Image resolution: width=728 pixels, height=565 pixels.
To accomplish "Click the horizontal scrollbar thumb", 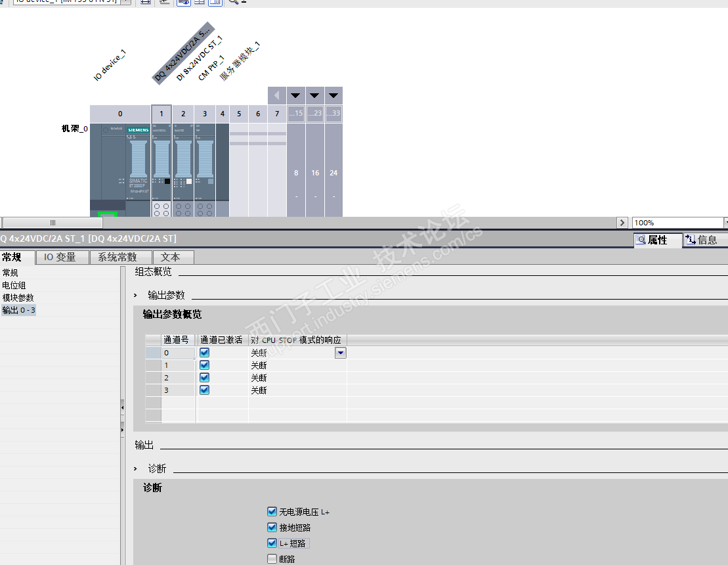I will (53, 223).
